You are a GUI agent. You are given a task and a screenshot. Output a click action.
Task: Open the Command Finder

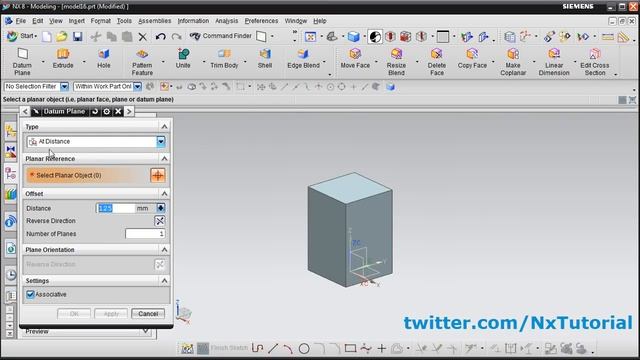tap(221, 36)
